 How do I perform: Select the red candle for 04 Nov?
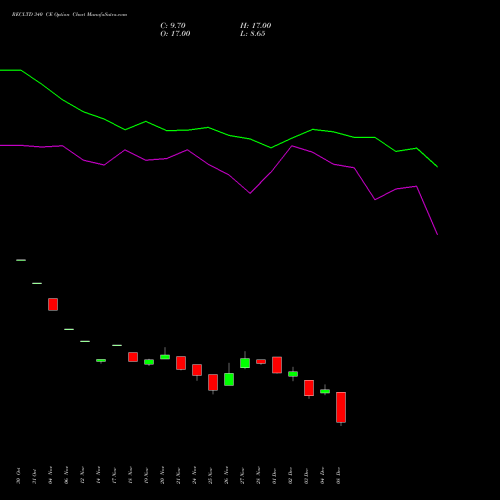coord(53,304)
